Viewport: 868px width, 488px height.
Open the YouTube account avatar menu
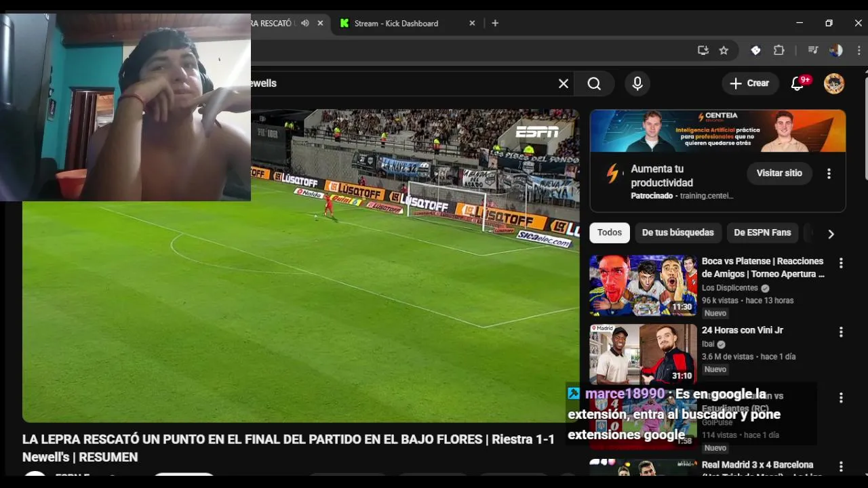(834, 83)
